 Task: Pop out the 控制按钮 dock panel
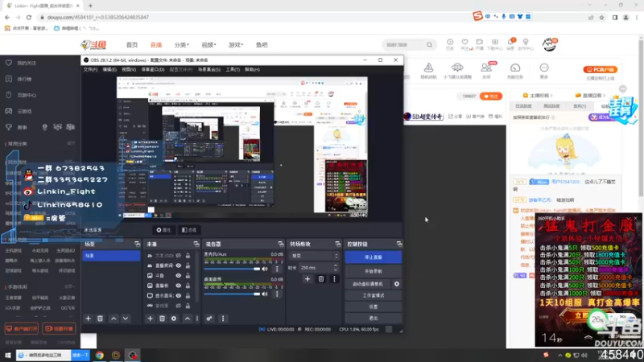[x=399, y=245]
